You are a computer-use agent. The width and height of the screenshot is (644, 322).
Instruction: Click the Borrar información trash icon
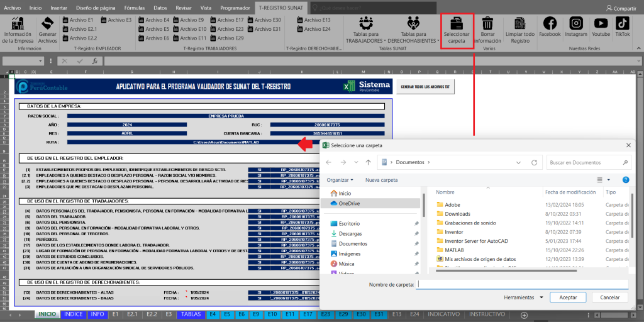tap(487, 30)
